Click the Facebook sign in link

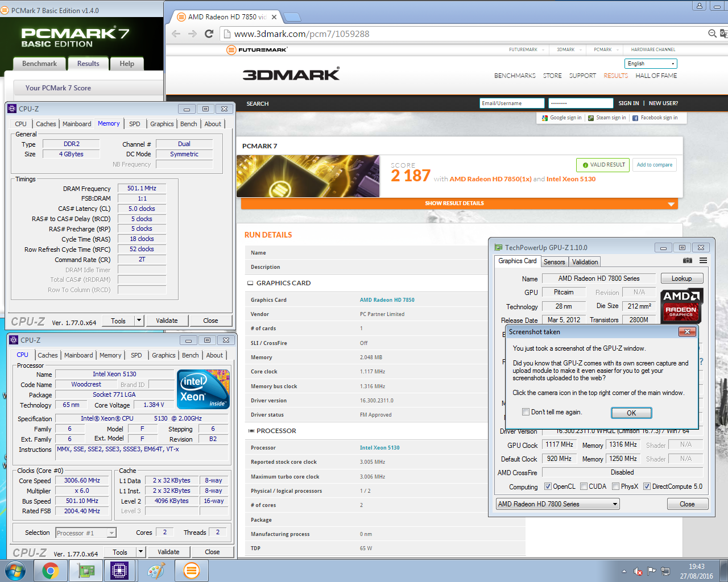655,118
